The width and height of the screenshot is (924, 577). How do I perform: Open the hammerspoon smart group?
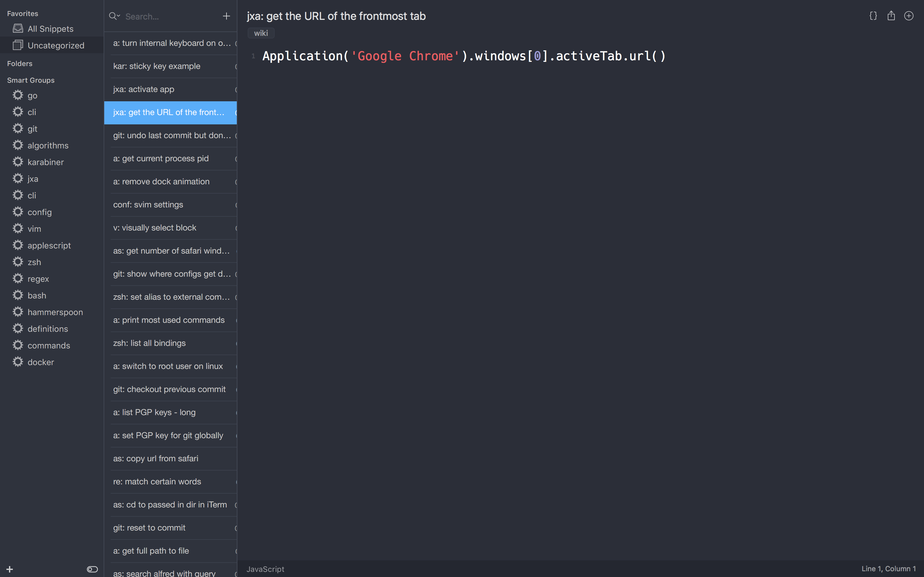[x=55, y=312]
